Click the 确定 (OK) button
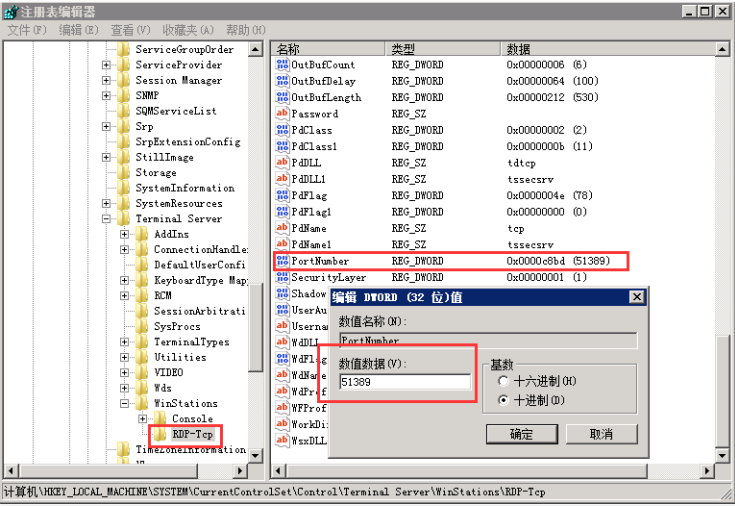The image size is (735, 506). pos(521,434)
